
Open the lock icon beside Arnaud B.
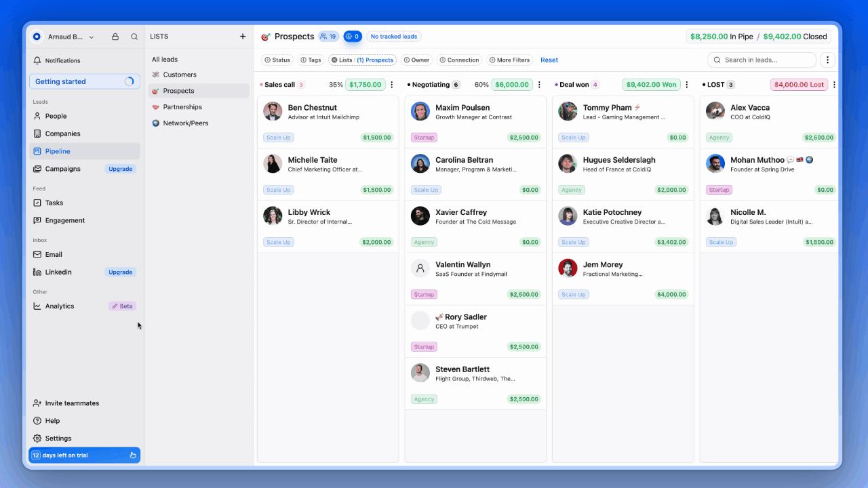(x=115, y=37)
